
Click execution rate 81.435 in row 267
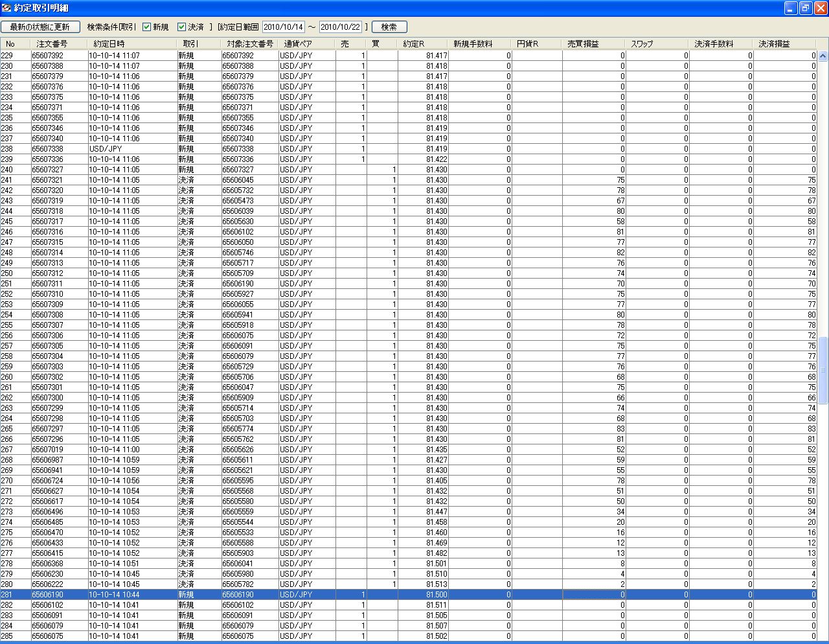(423, 450)
